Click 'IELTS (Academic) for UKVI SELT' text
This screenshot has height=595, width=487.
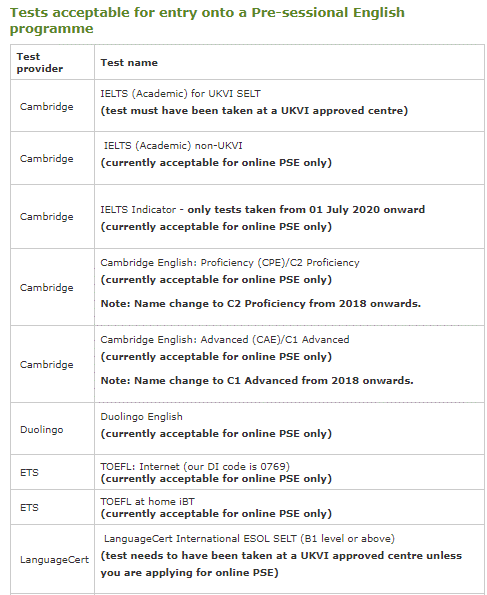[180, 94]
